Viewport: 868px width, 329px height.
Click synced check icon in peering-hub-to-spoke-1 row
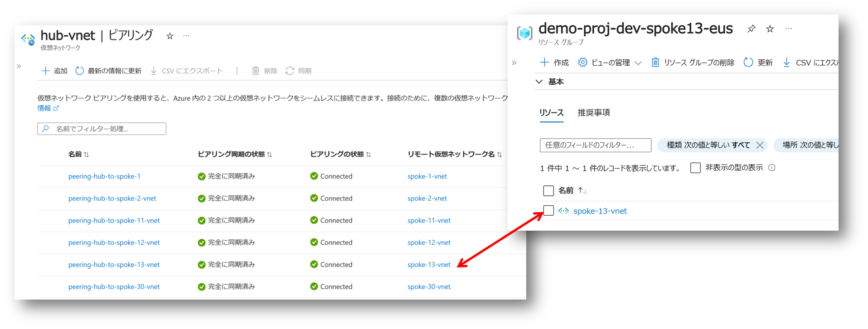(x=202, y=176)
